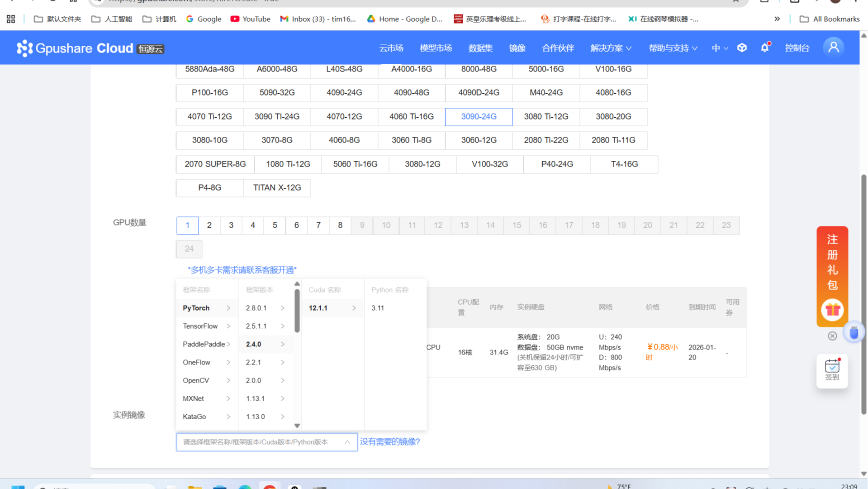This screenshot has width=868, height=489.
Task: Click the ¥0.88/小时 price
Action: 662,352
